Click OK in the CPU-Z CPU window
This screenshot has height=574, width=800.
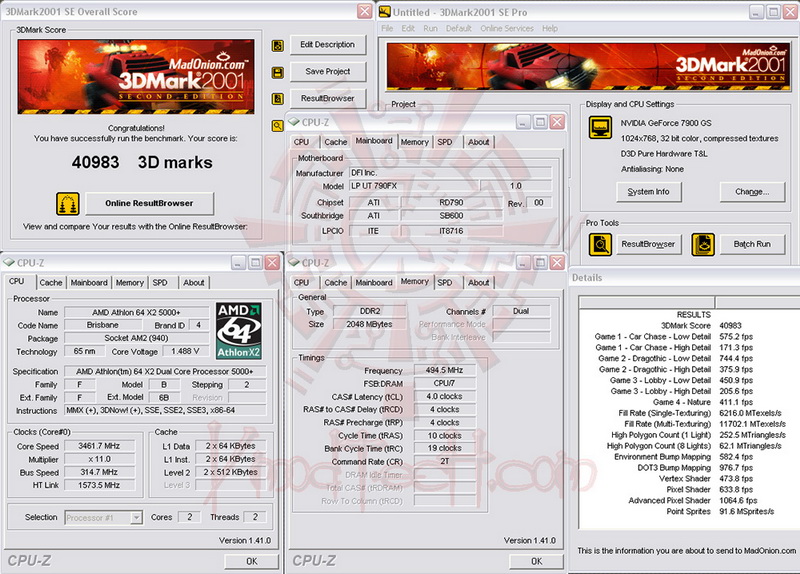pyautogui.click(x=252, y=561)
